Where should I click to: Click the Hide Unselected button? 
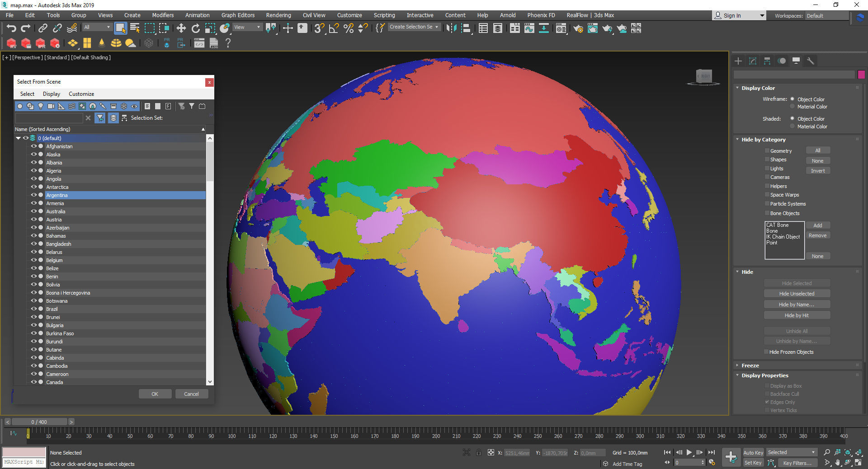pos(797,294)
